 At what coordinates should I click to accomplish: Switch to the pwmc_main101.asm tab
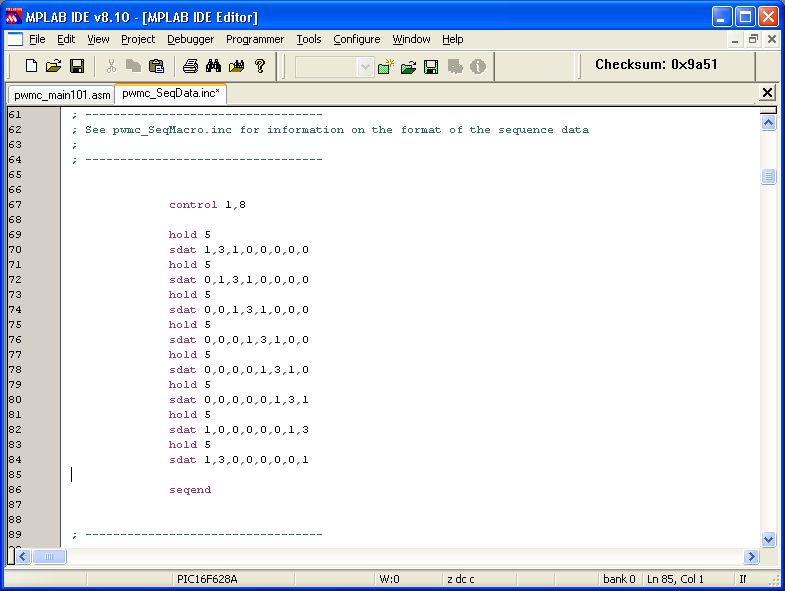[x=61, y=94]
